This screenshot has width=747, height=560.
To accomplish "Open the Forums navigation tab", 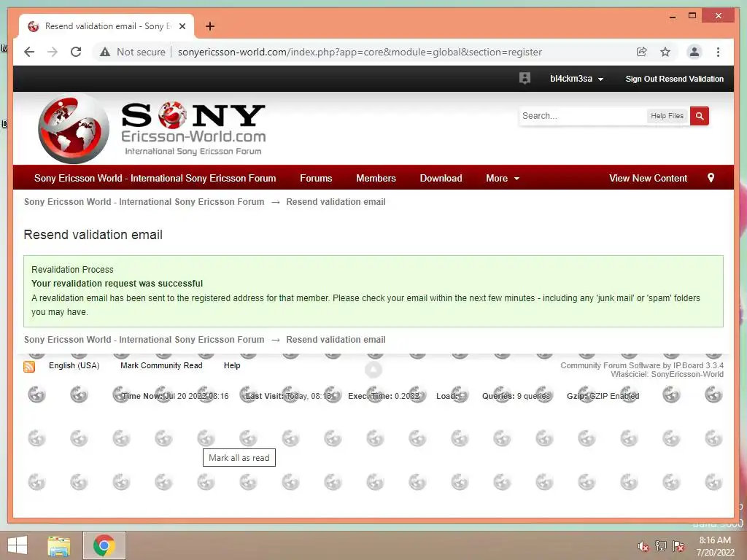I will coord(316,178).
